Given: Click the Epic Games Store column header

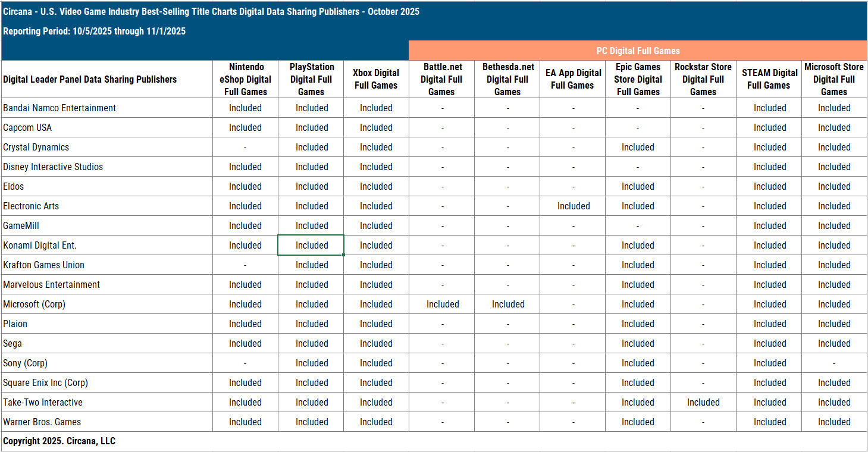Looking at the screenshot, I should [x=638, y=79].
